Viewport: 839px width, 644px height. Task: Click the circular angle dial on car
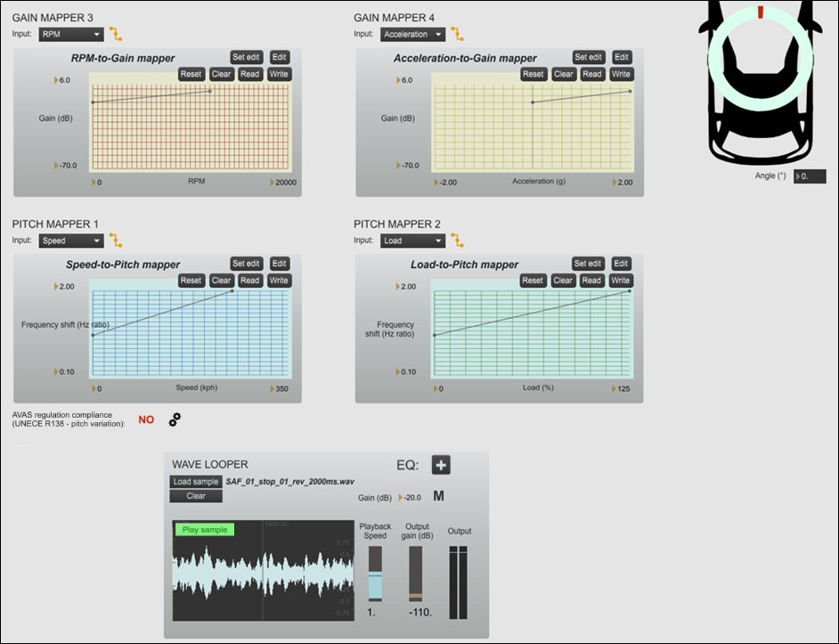coord(761,58)
